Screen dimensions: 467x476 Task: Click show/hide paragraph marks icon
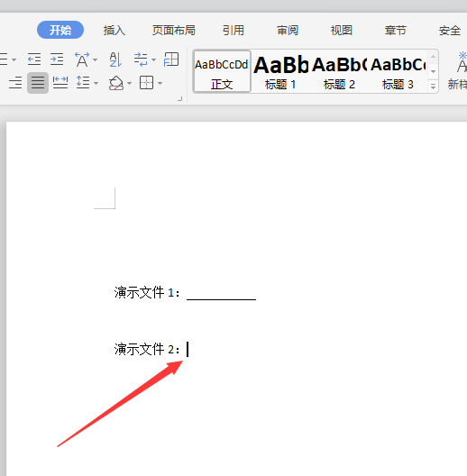pyautogui.click(x=141, y=59)
